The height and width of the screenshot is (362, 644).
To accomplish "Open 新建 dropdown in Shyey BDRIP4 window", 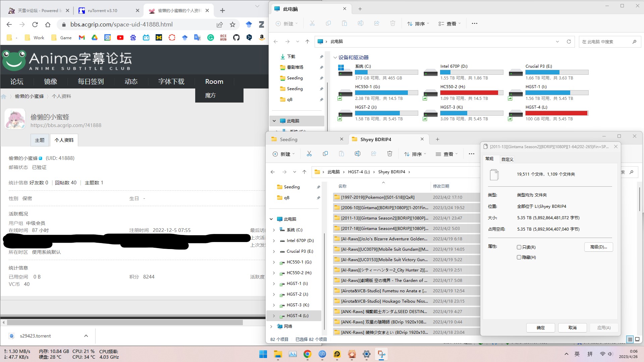I will point(283,154).
